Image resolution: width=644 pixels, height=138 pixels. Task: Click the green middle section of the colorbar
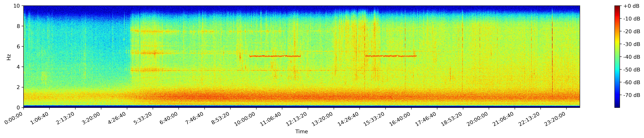pos(617,57)
